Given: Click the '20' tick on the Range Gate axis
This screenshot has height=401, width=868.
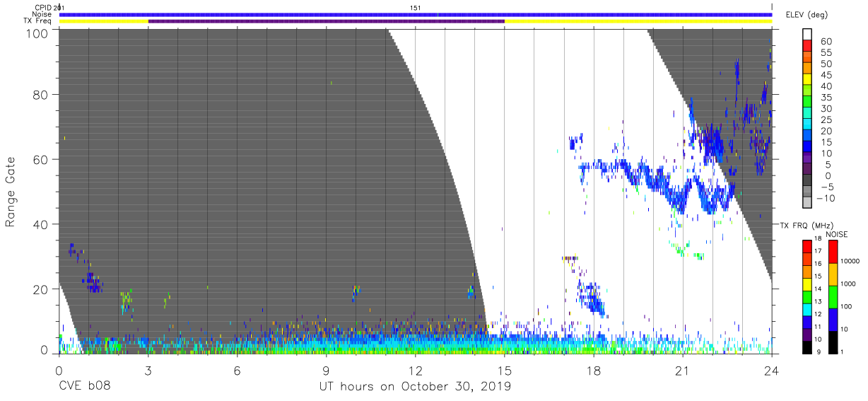Looking at the screenshot, I should pyautogui.click(x=41, y=289).
